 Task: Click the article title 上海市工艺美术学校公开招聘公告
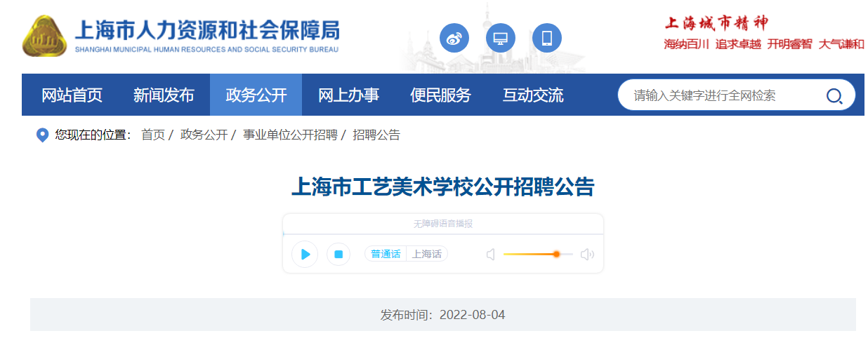(x=442, y=187)
